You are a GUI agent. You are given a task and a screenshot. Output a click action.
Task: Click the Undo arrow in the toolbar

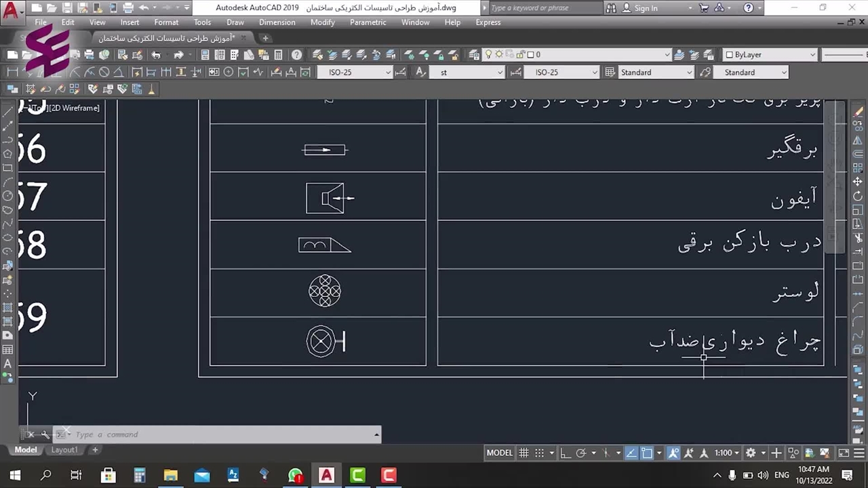tap(156, 55)
